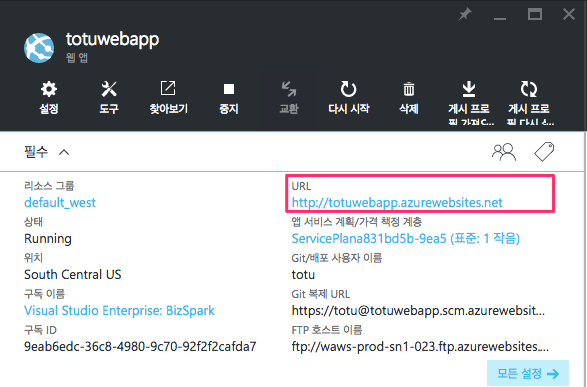Pin the blade to the dashboard

click(465, 15)
